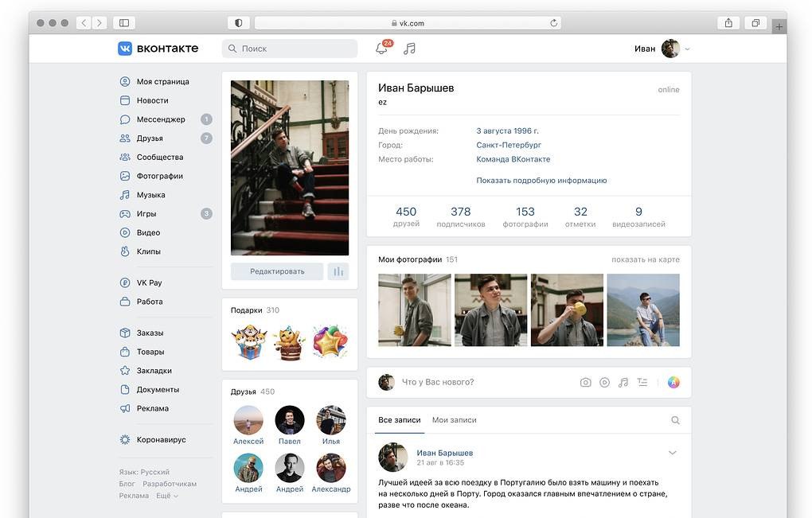
Task: Click Разработчикам footer link
Action: (x=170, y=484)
